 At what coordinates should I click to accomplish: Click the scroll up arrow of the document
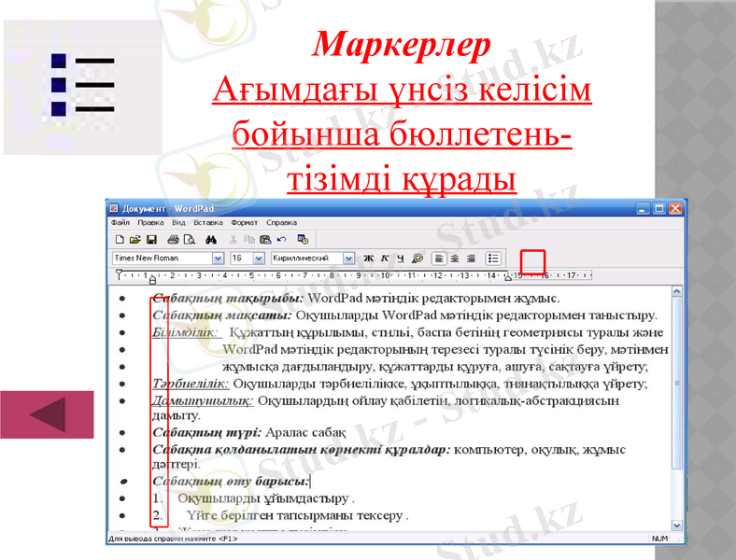677,291
